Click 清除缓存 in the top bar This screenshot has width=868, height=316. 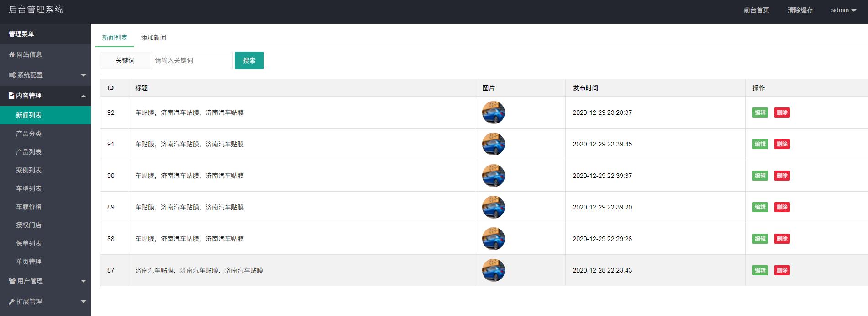pos(800,10)
